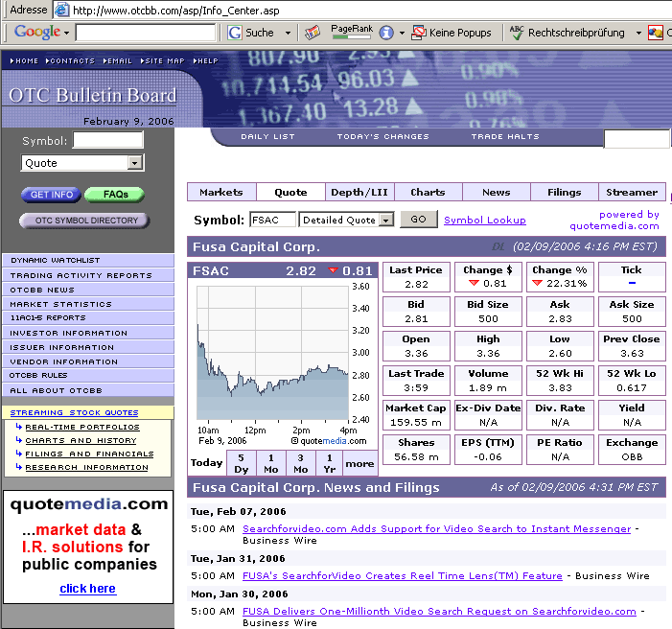Switch to the Charts tab
Image resolution: width=672 pixels, height=629 pixels.
(428, 192)
